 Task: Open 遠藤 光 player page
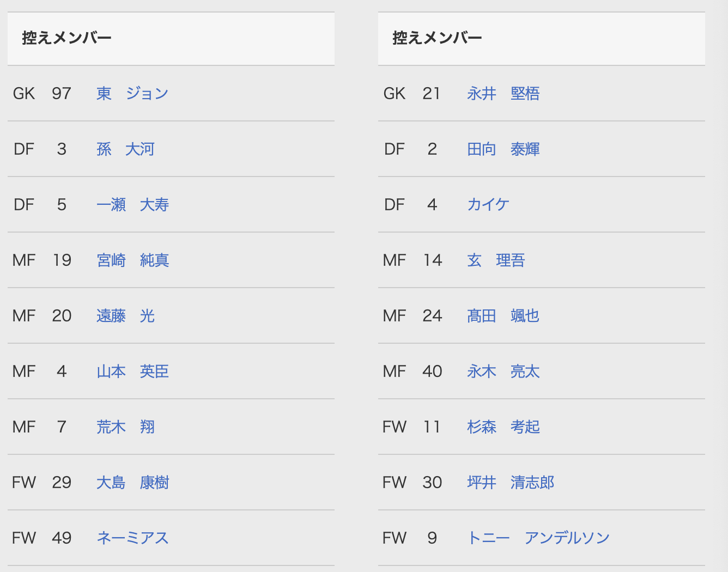pyautogui.click(x=125, y=316)
